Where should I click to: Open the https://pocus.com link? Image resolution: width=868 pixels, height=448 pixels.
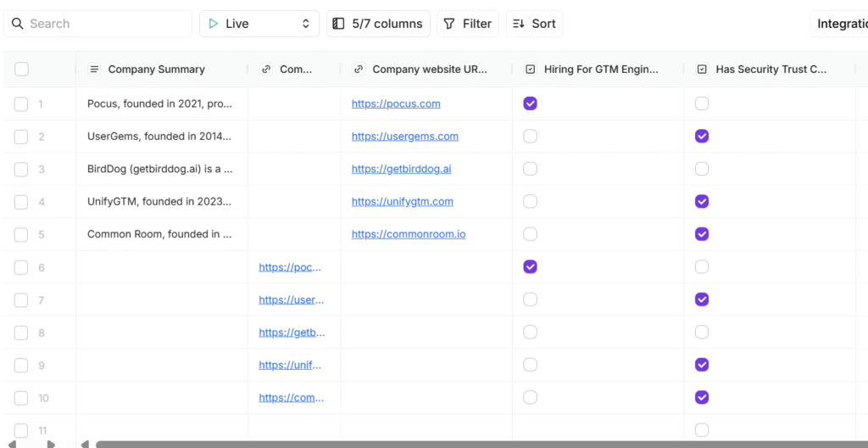coord(396,104)
